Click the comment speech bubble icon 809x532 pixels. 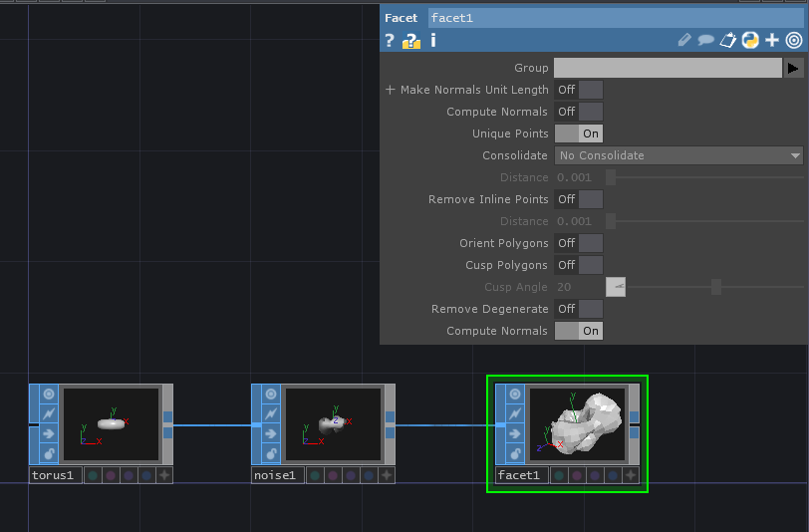705,41
